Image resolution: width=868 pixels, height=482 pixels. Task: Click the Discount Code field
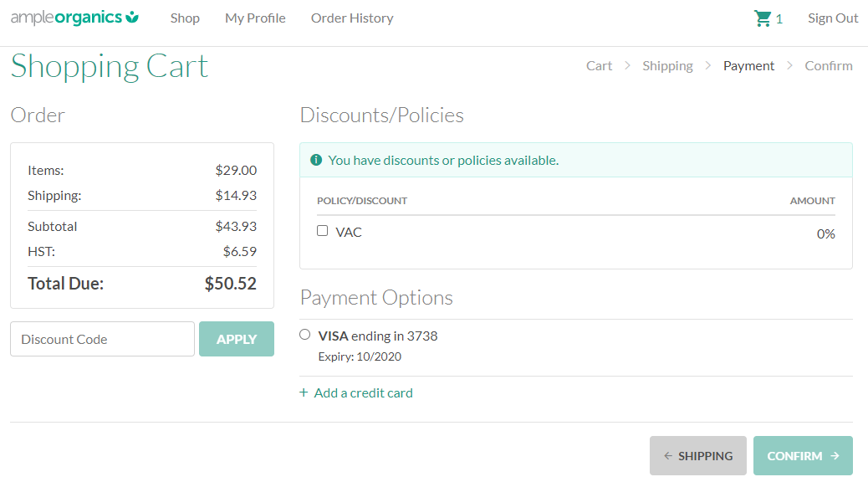[x=102, y=339]
